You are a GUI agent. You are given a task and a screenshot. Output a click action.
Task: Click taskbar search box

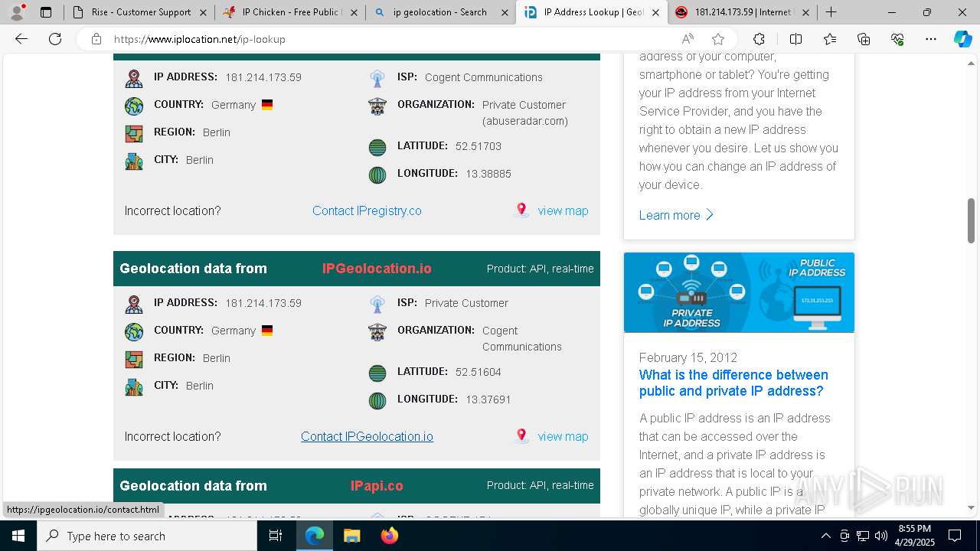click(147, 536)
